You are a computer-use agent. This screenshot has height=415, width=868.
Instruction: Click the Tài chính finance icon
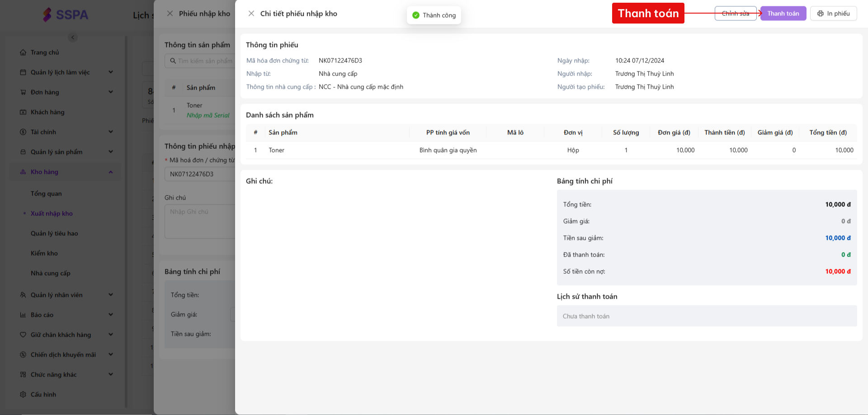23,132
